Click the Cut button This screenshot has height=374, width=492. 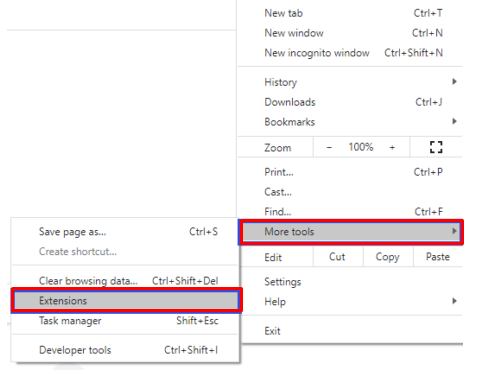click(x=338, y=257)
